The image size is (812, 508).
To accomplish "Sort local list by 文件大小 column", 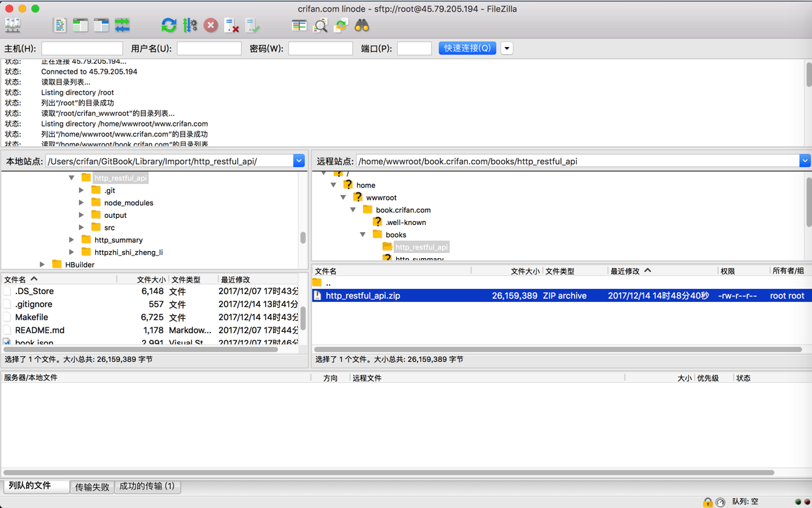I will point(142,279).
